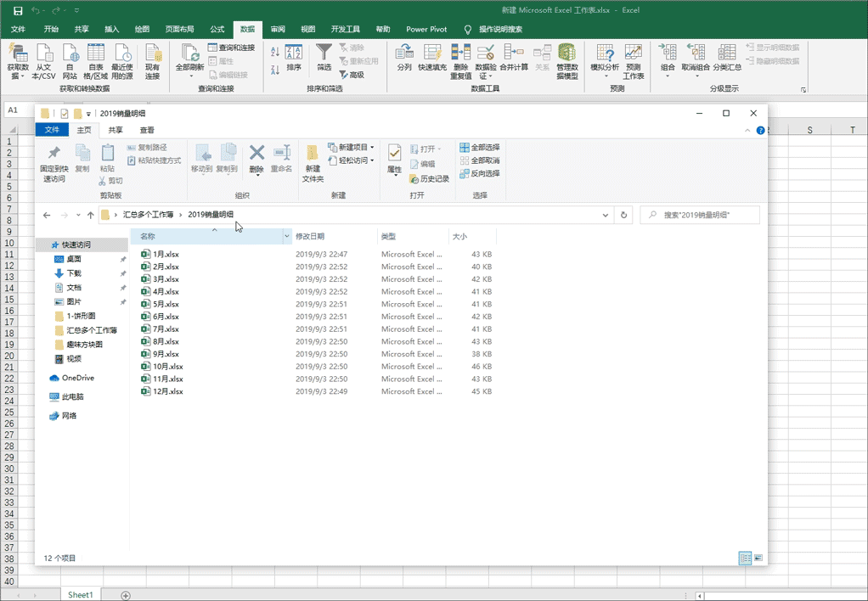Click Excel's Name Box showing A1
The width and height of the screenshot is (868, 601).
(x=19, y=110)
